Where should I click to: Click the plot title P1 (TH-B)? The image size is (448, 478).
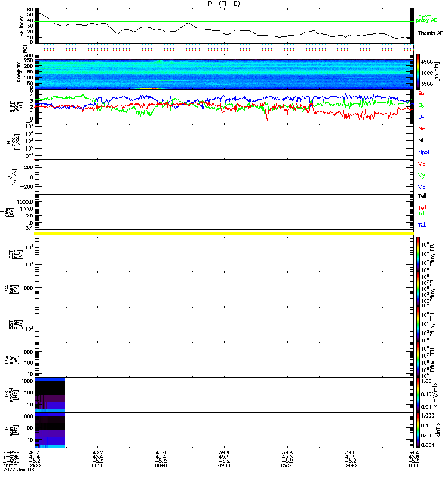pos(223,4)
